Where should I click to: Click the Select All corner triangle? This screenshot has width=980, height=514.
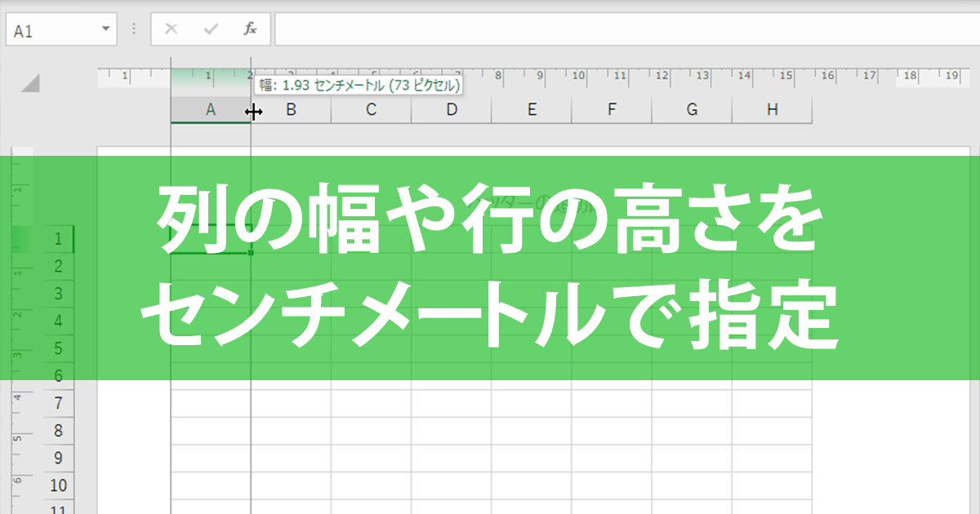30,83
